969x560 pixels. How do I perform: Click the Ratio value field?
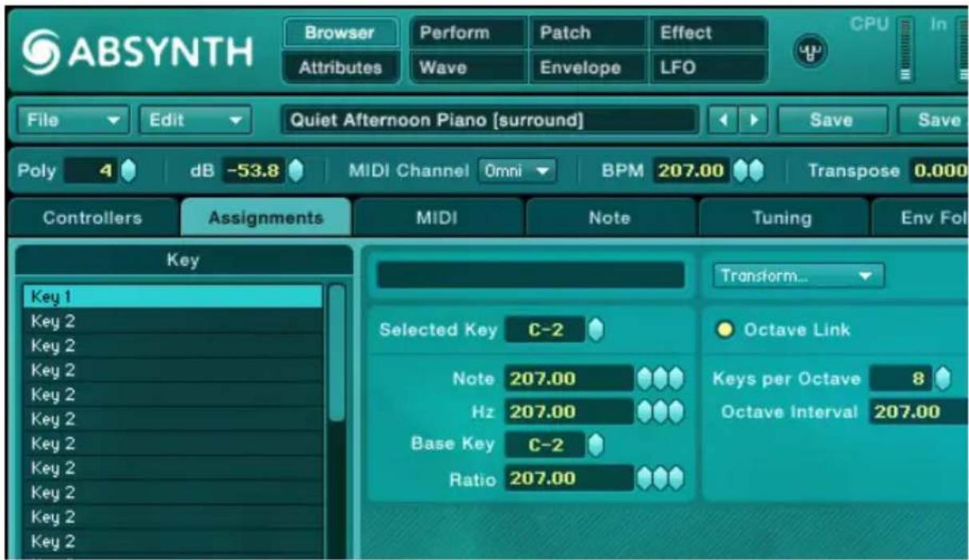pyautogui.click(x=569, y=479)
